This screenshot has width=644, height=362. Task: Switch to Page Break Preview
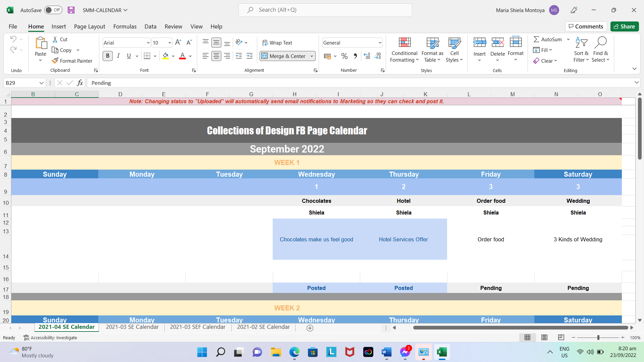pyautogui.click(x=561, y=338)
